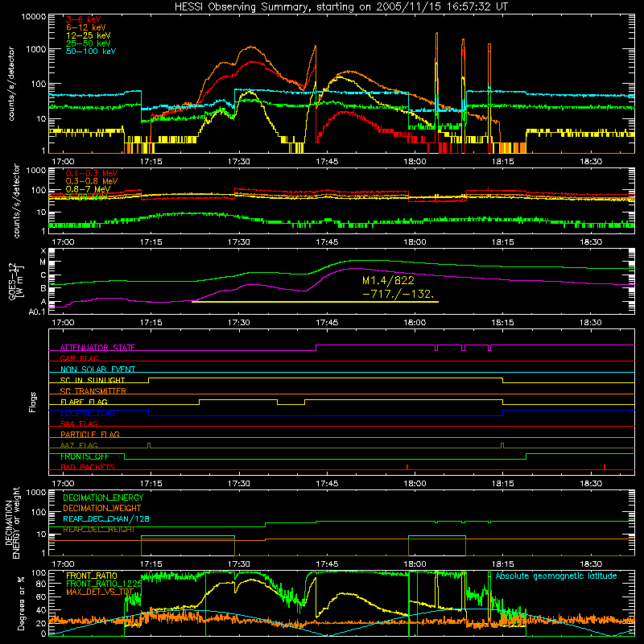Click the 0.8-7 MeV legend label
This screenshot has height=644, width=644.
click(88, 189)
